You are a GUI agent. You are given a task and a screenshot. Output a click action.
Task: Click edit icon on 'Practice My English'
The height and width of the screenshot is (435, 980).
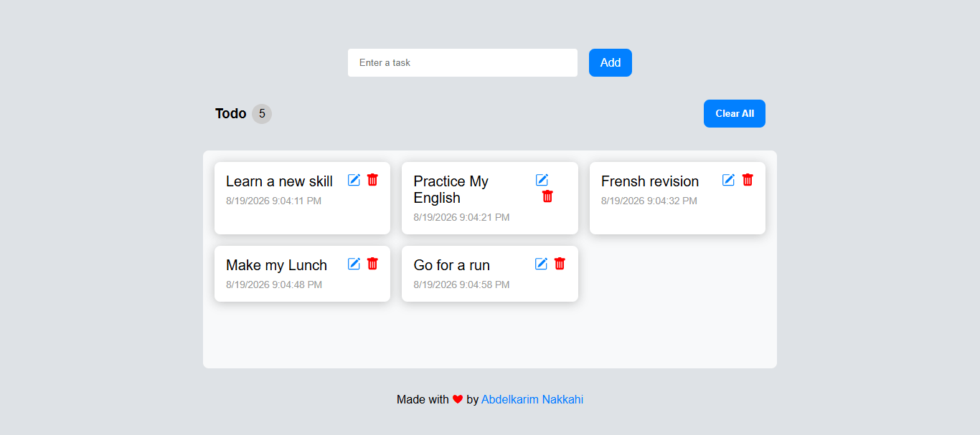point(542,180)
